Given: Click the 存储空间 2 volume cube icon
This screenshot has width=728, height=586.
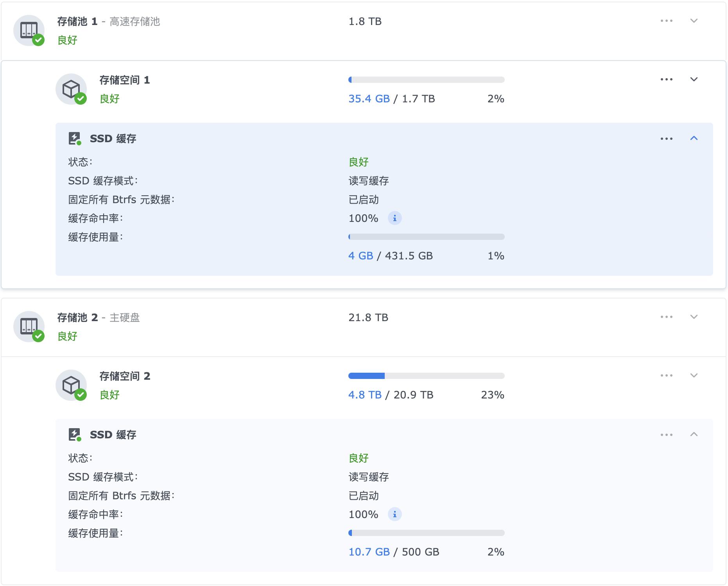Looking at the screenshot, I should click(72, 385).
